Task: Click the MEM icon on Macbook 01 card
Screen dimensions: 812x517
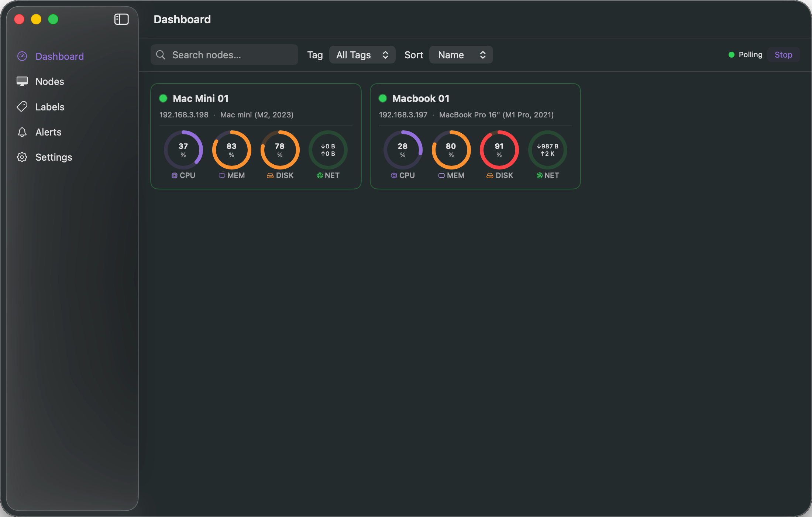Action: coord(441,175)
